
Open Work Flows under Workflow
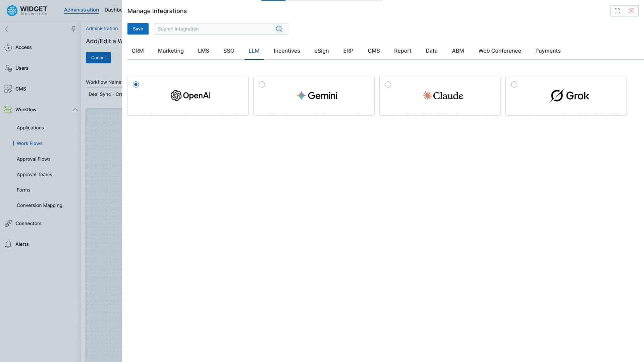(30, 143)
